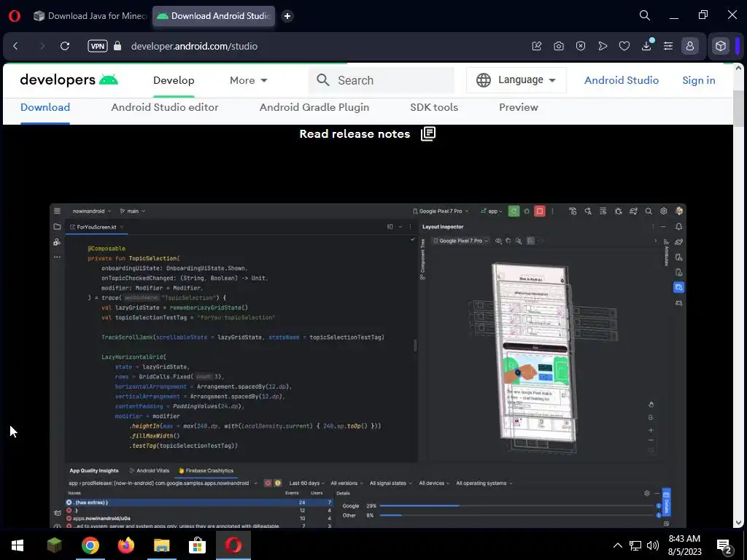
Task: Open Firefox from the taskbar
Action: (125, 545)
